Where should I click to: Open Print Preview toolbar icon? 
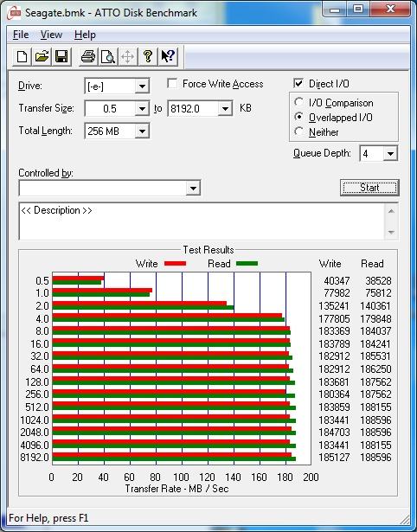tap(108, 56)
